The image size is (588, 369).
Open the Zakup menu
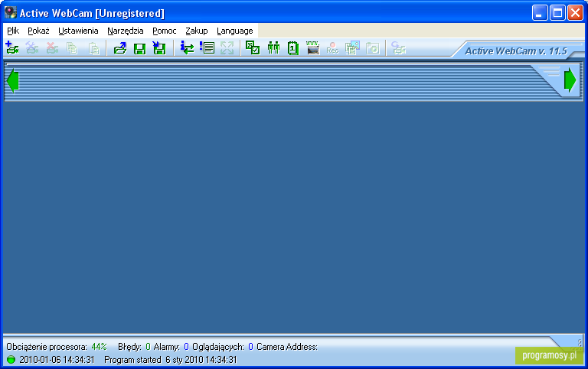click(x=197, y=31)
